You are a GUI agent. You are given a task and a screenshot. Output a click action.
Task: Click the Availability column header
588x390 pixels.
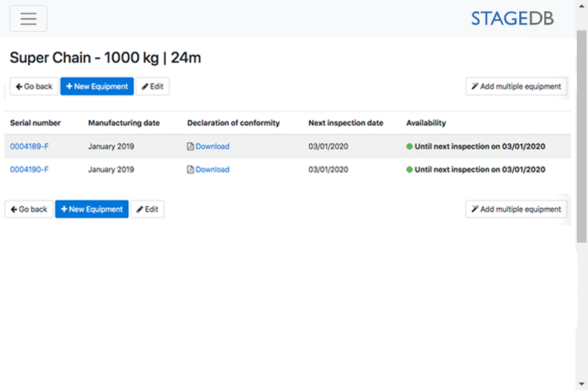pyautogui.click(x=426, y=123)
